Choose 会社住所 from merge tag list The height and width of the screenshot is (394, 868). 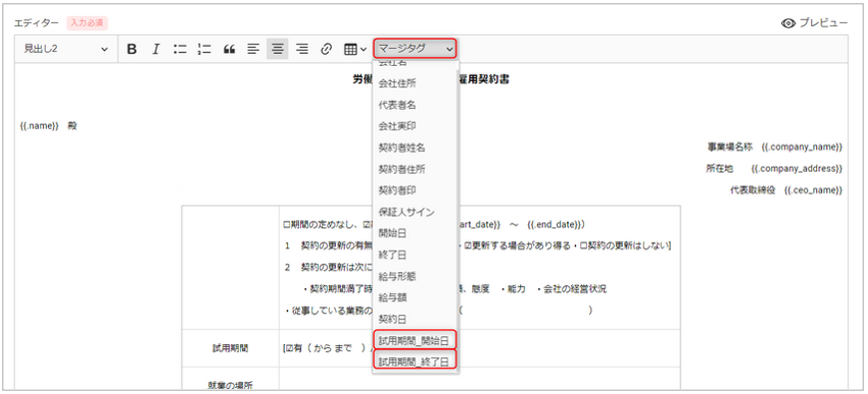tap(416, 83)
